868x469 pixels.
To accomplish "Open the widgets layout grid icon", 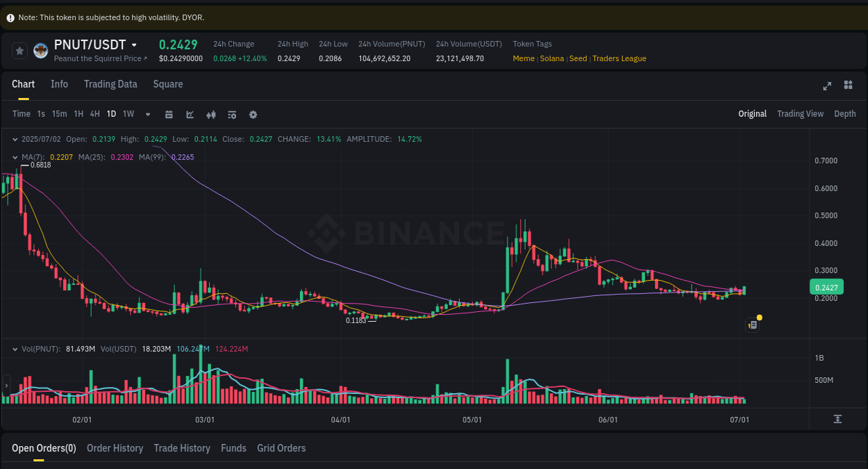I will (848, 85).
